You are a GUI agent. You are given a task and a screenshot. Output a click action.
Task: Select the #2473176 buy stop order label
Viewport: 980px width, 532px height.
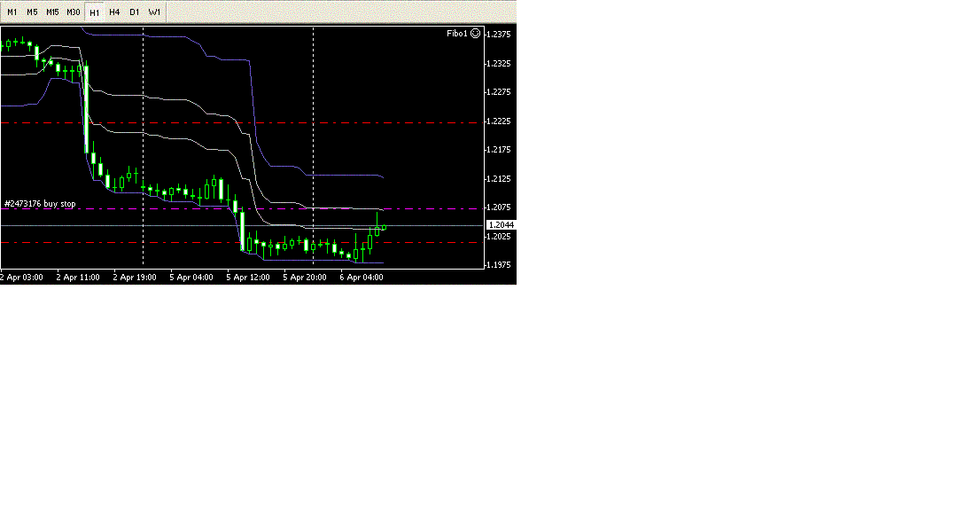tap(40, 204)
